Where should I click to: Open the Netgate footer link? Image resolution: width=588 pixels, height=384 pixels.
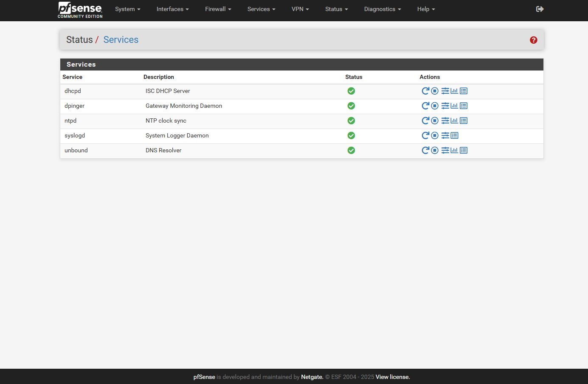[312, 377]
